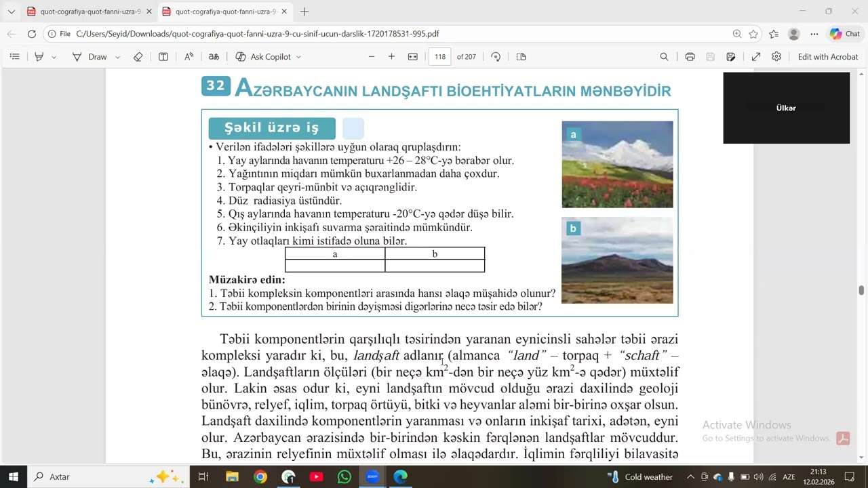Image resolution: width=868 pixels, height=488 pixels.
Task: Open PDF viewer settings gear
Action: [776, 57]
